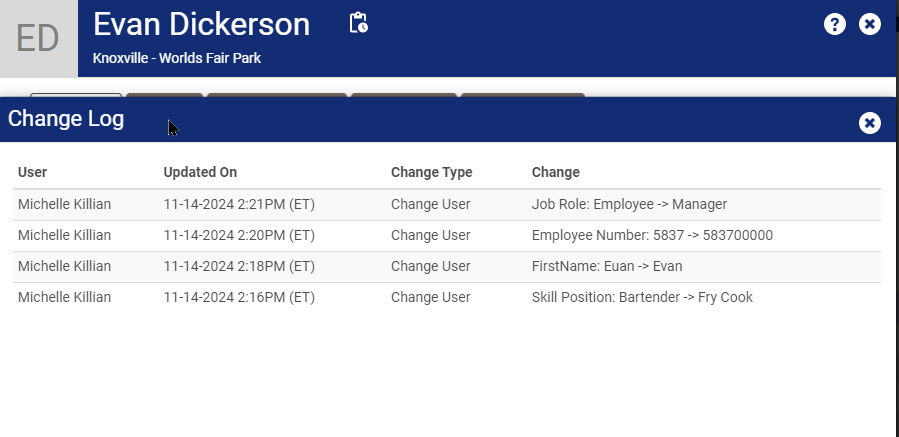Viewport: 899px width, 437px height.
Task: Click Change User in the FirstName row
Action: (x=431, y=267)
